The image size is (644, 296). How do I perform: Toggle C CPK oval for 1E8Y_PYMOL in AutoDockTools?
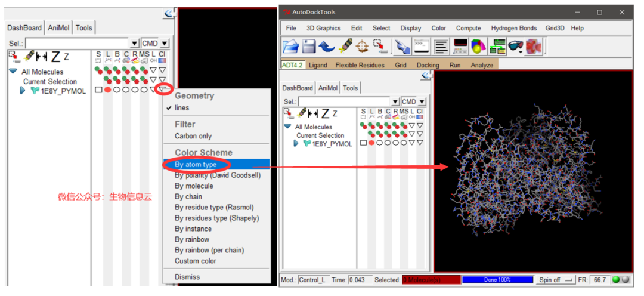tap(388, 143)
